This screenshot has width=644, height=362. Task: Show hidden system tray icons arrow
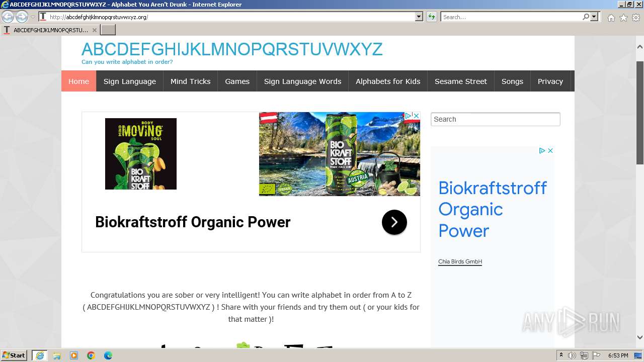pos(561,355)
